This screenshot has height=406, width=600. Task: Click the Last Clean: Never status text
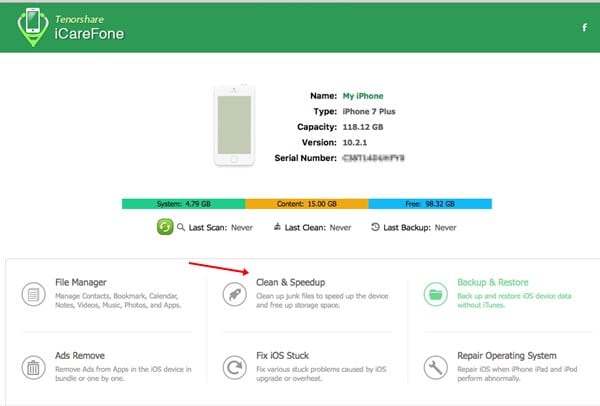(318, 228)
